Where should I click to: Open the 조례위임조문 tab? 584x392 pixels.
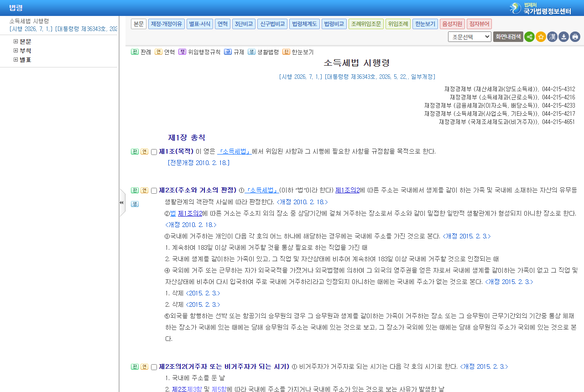point(366,24)
